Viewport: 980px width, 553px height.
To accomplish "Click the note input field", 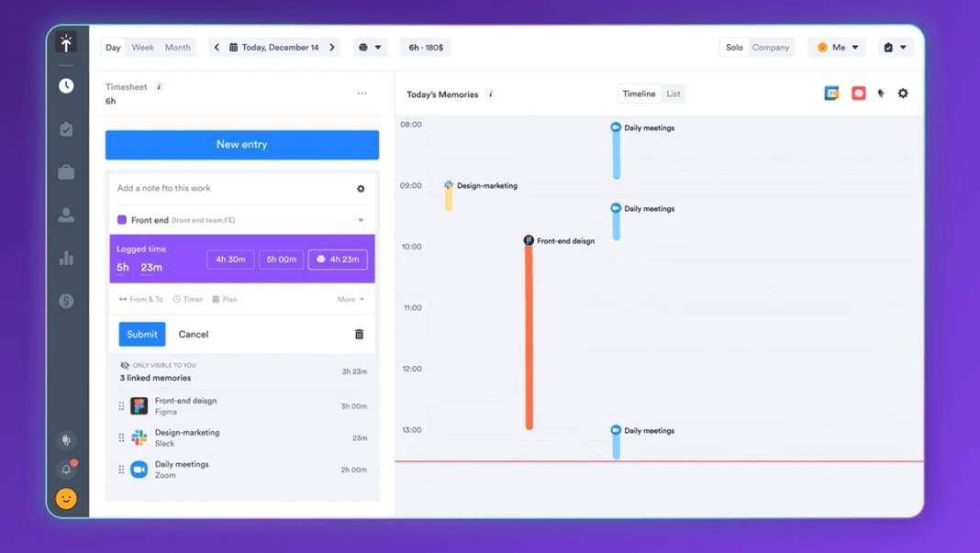I will click(229, 188).
